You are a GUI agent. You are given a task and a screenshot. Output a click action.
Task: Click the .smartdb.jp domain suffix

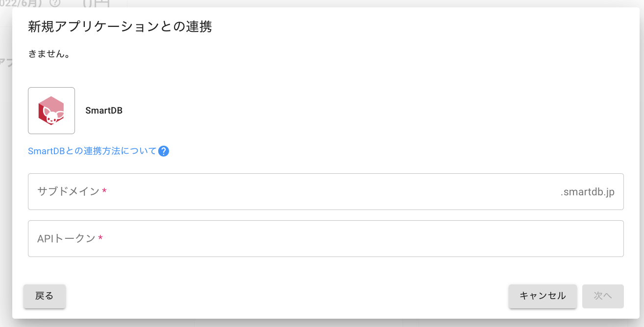(x=587, y=192)
